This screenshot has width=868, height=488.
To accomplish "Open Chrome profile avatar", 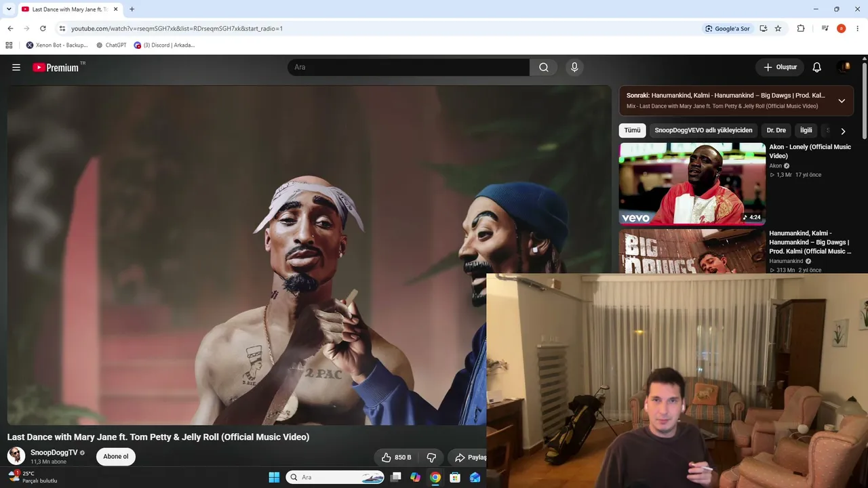I will point(841,28).
